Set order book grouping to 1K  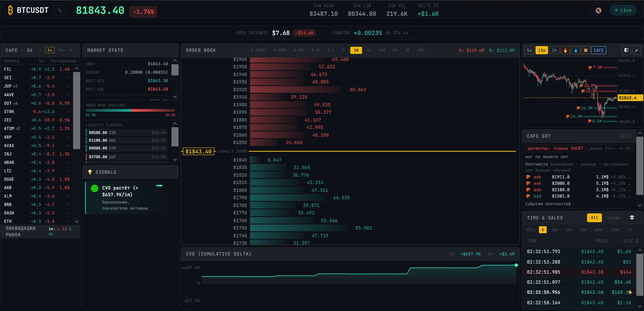pyautogui.click(x=395, y=50)
